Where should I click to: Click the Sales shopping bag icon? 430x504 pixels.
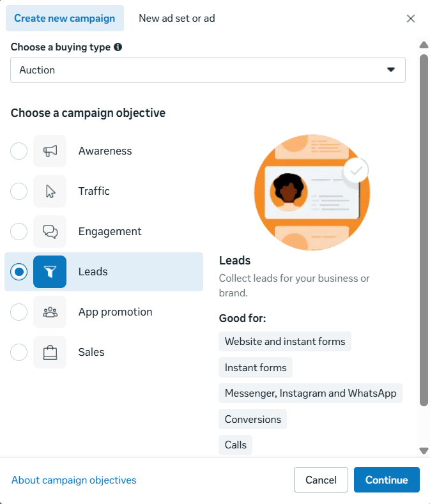point(50,353)
